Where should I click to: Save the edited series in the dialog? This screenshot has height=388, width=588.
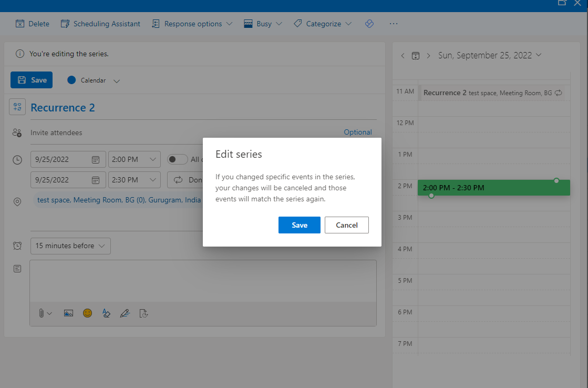[x=299, y=224]
